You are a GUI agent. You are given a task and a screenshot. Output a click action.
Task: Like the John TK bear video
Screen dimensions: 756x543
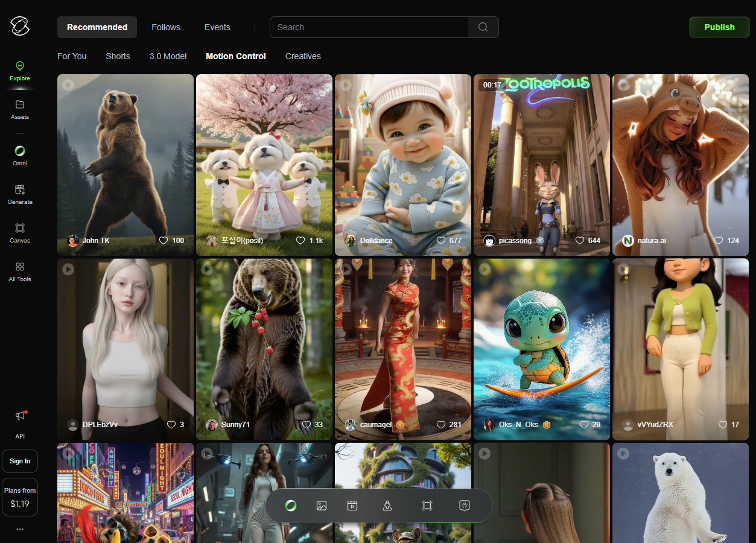click(164, 240)
